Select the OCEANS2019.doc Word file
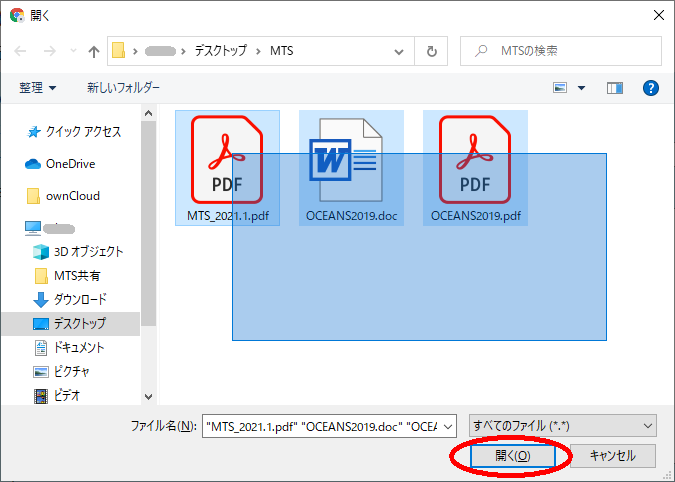 click(351, 160)
